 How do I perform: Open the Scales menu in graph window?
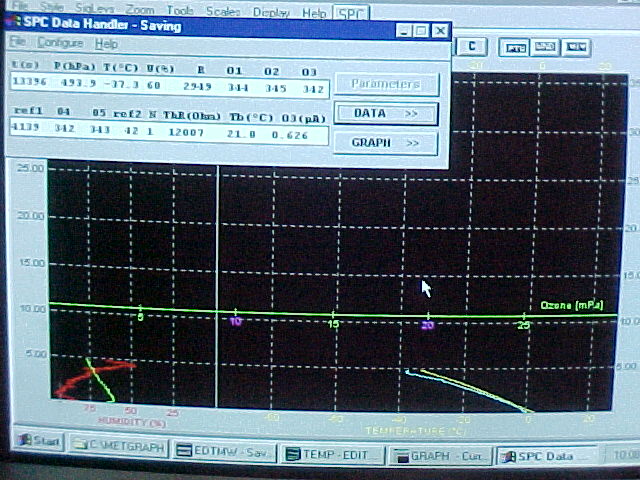[x=223, y=11]
